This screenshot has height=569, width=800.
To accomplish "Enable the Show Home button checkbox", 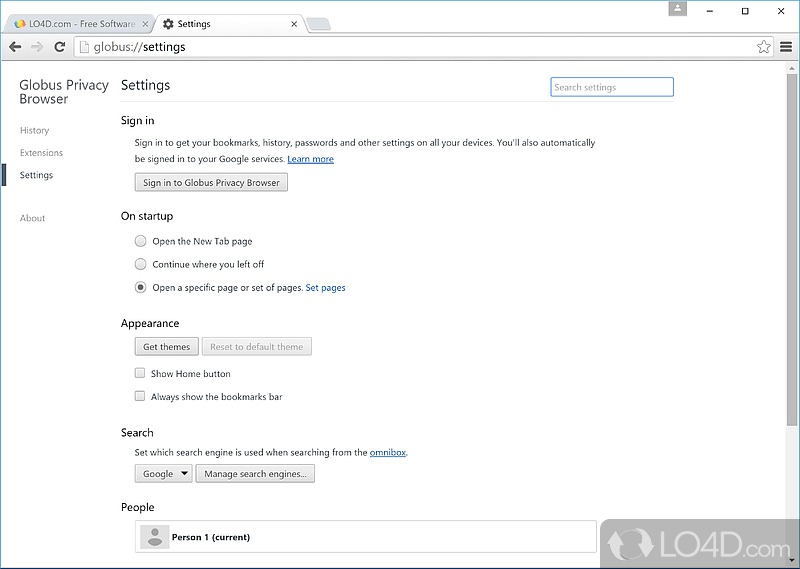I will [x=140, y=373].
